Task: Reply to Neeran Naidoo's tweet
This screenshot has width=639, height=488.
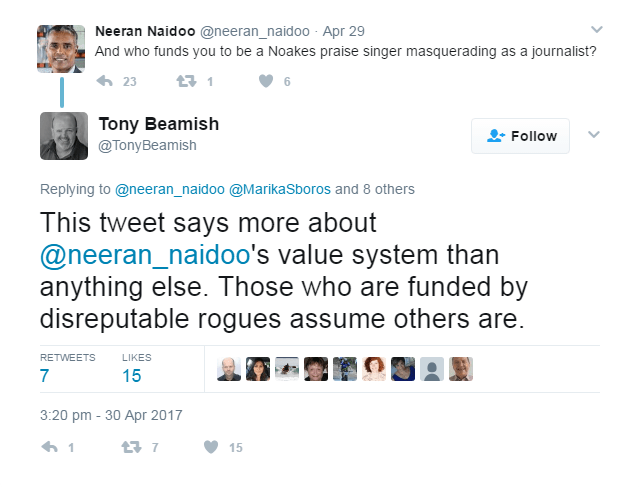Action: coord(104,82)
